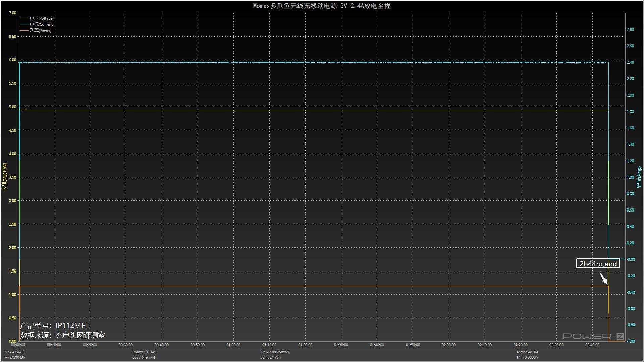
Task: Click the Max:2.4010A status value
Action: (x=528, y=352)
